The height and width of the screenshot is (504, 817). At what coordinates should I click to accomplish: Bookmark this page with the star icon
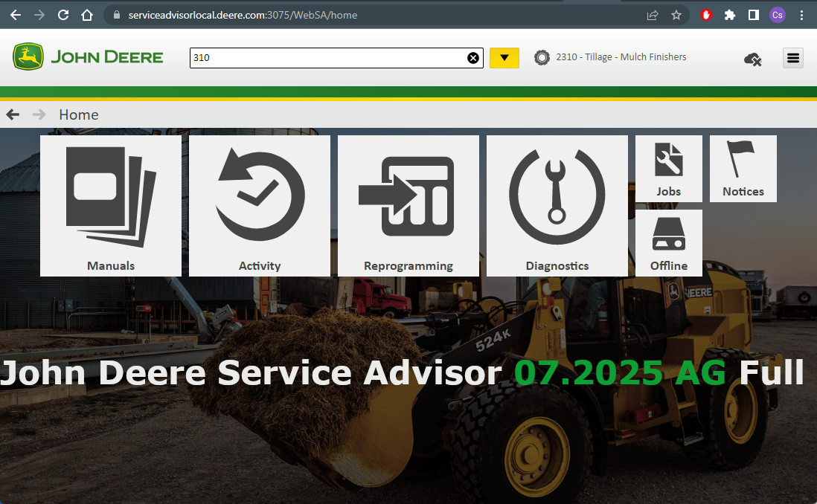click(675, 14)
